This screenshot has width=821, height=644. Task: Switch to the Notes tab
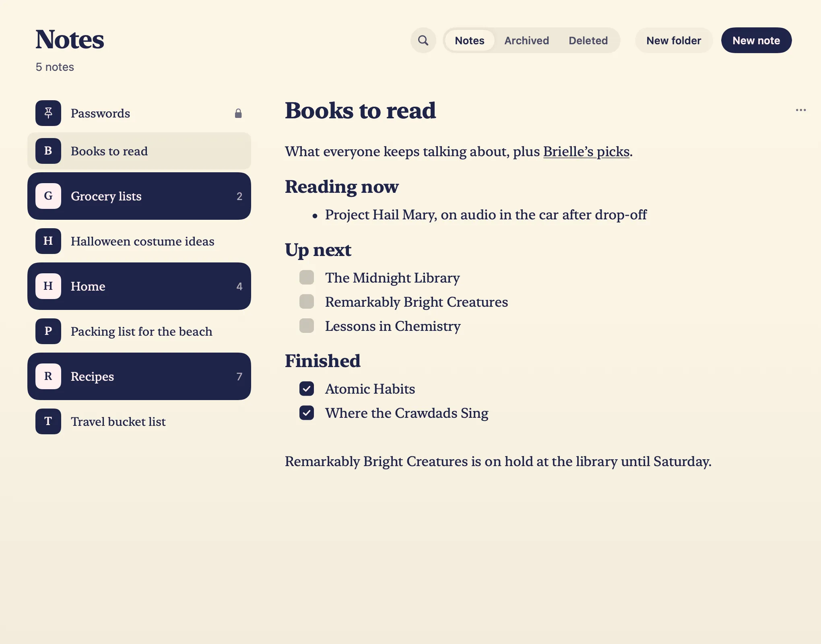coord(470,40)
